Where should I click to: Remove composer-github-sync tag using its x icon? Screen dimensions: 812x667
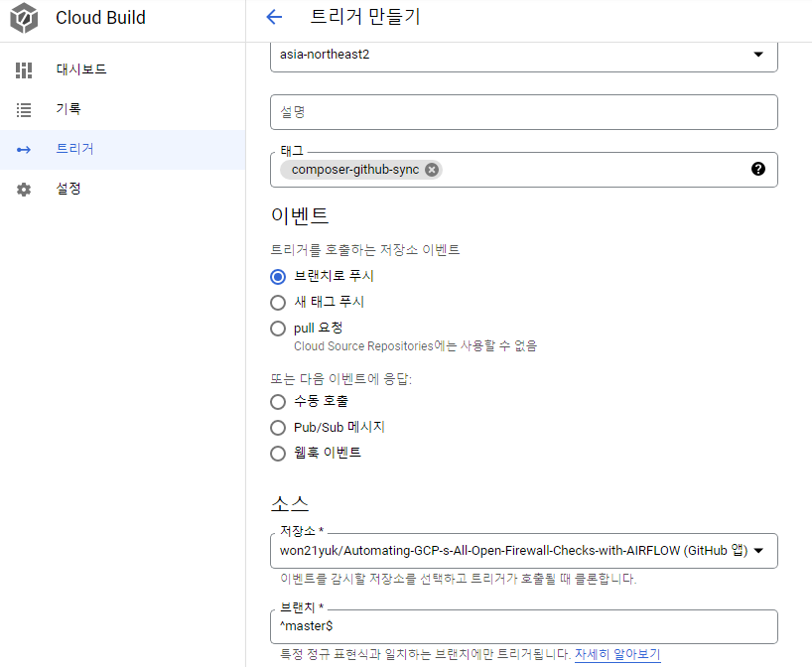pos(431,169)
